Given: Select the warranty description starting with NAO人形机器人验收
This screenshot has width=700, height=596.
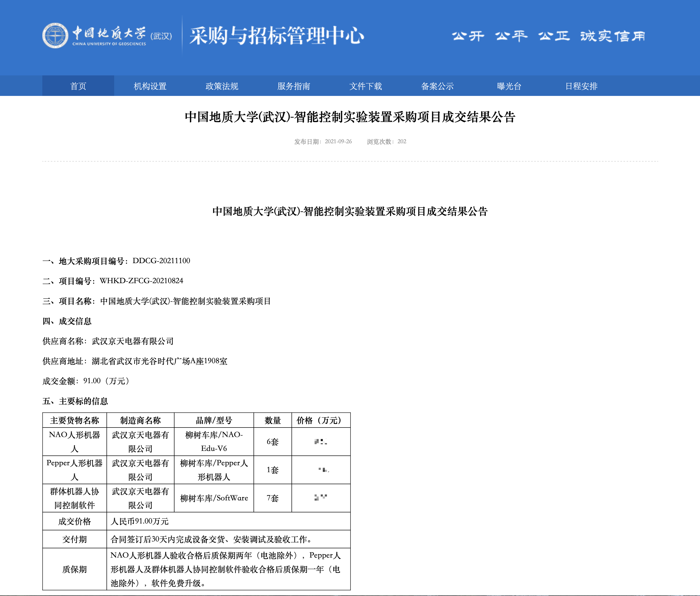Looking at the screenshot, I should click(x=228, y=569).
